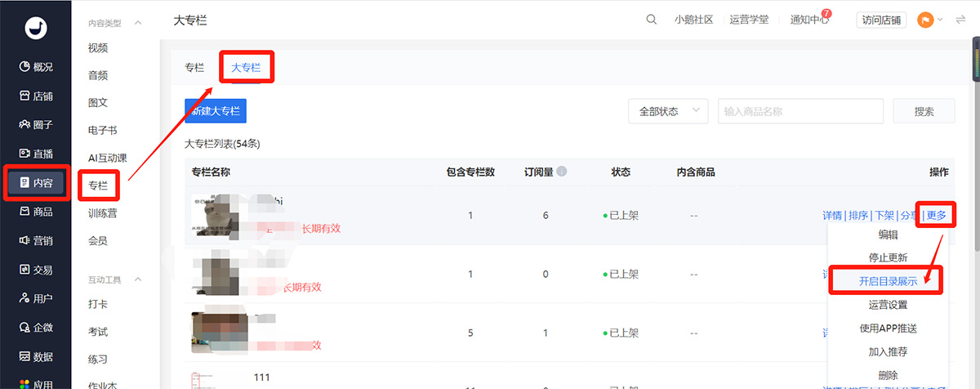Go to the Live (直播) sidebar section
Image resolution: width=980 pixels, height=389 pixels.
pos(36,154)
